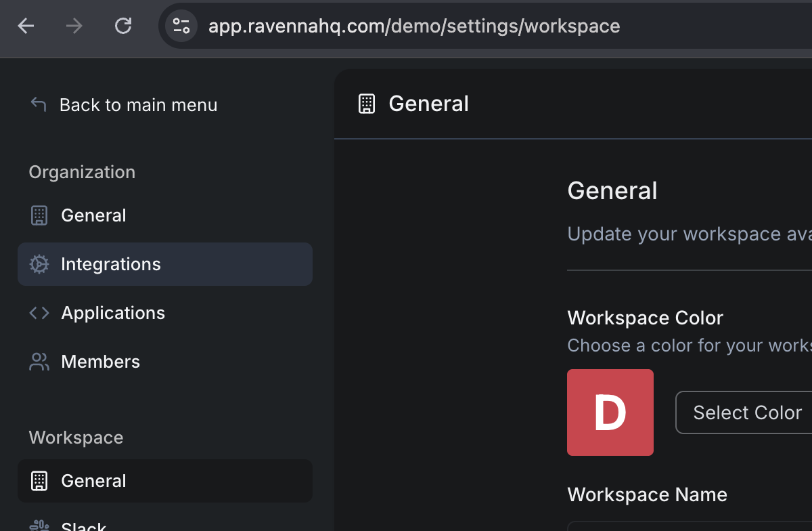Click the browser forward arrow

74,26
